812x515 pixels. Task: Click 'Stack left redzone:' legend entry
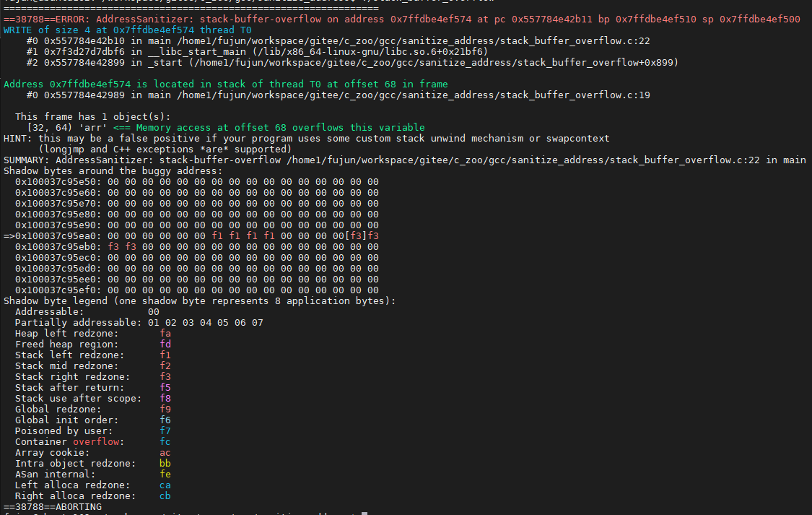point(69,355)
